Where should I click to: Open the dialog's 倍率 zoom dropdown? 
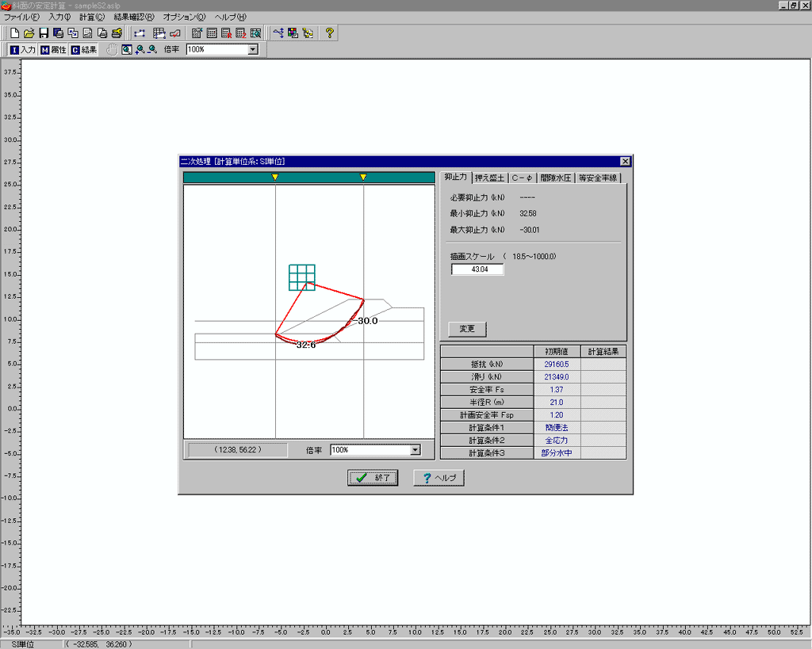click(x=414, y=450)
